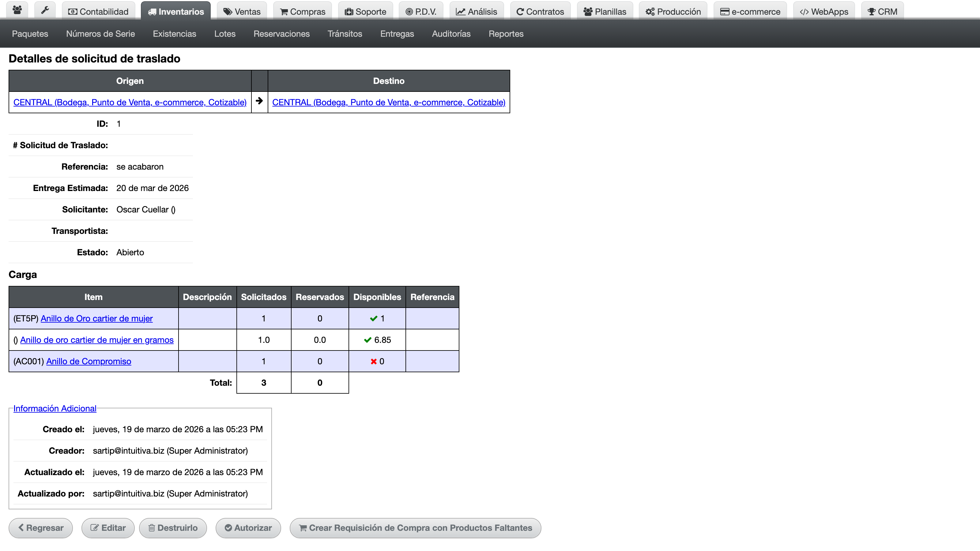Open the e-commerce tab
The height and width of the screenshot is (551, 980).
click(750, 11)
